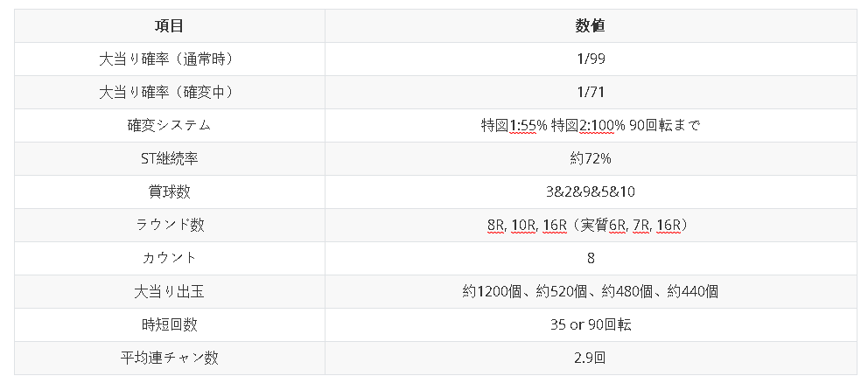Select the 賞球数 label cell

click(x=169, y=191)
